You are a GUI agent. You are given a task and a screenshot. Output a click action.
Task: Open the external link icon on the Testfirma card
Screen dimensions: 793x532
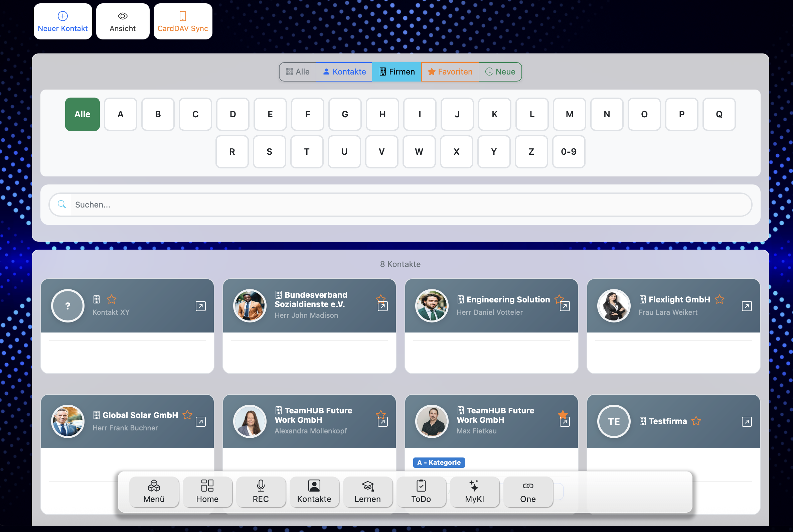(747, 421)
